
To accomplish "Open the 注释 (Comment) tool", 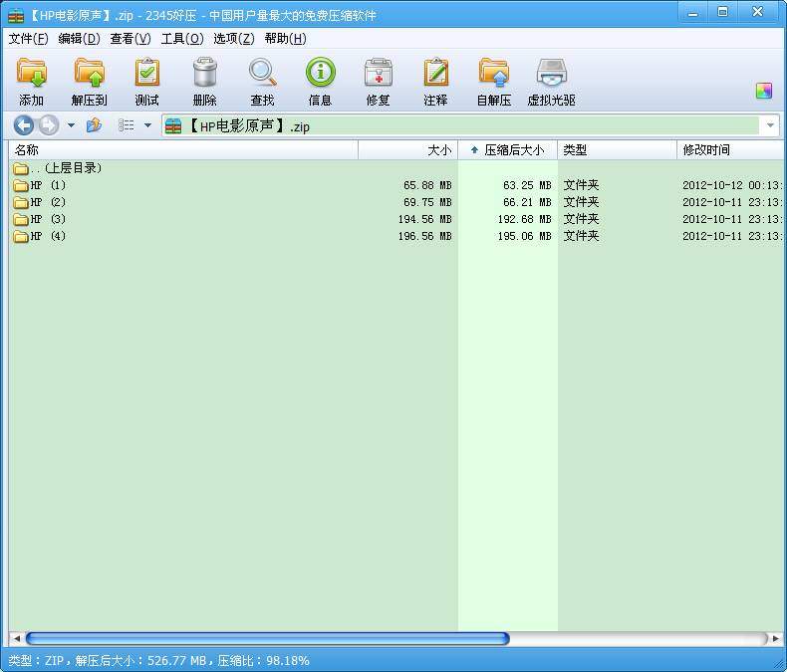I will pos(435,74).
